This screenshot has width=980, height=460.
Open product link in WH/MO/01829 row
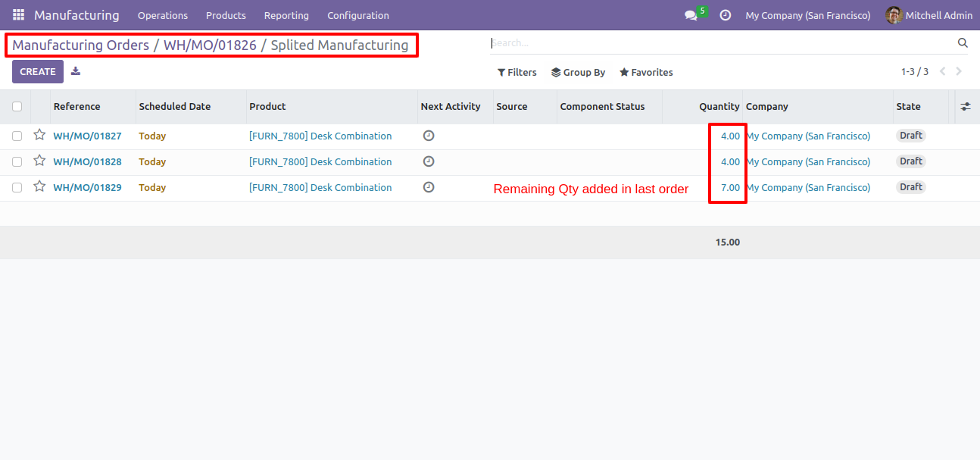[320, 188]
